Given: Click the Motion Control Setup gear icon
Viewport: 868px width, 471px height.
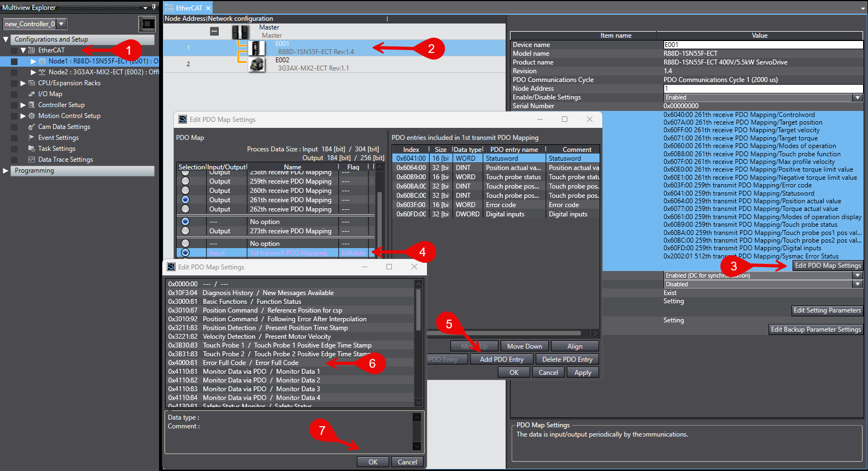Looking at the screenshot, I should click(x=32, y=116).
